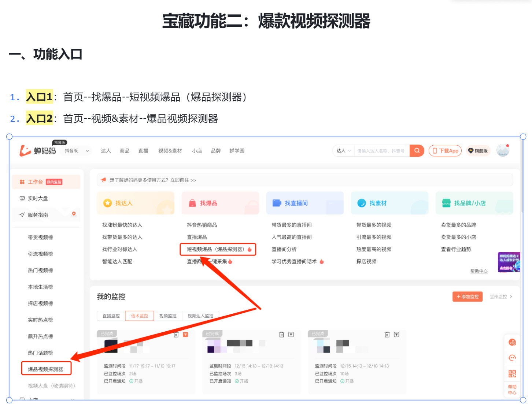The height and width of the screenshot is (414, 532).
Task: Switch to the 直播监控 tab
Action: (x=111, y=316)
